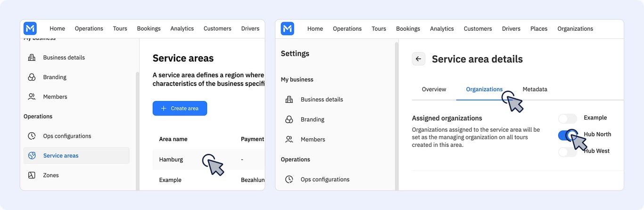
Task: Click Members person icon in right window
Action: click(x=289, y=139)
